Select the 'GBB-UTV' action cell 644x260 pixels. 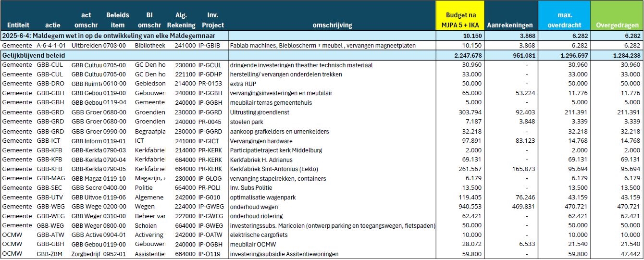click(x=50, y=198)
